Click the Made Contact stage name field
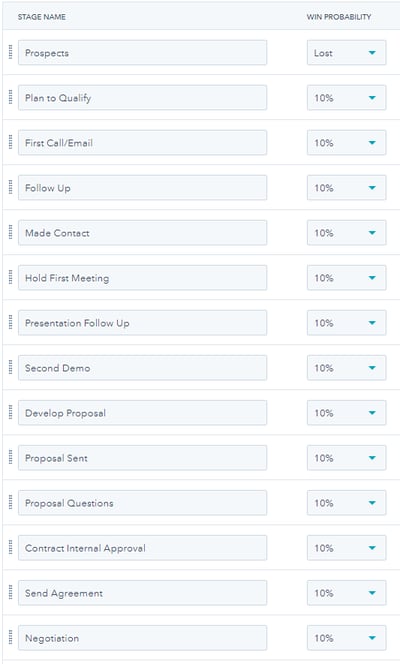This screenshot has width=400, height=664. [x=142, y=232]
